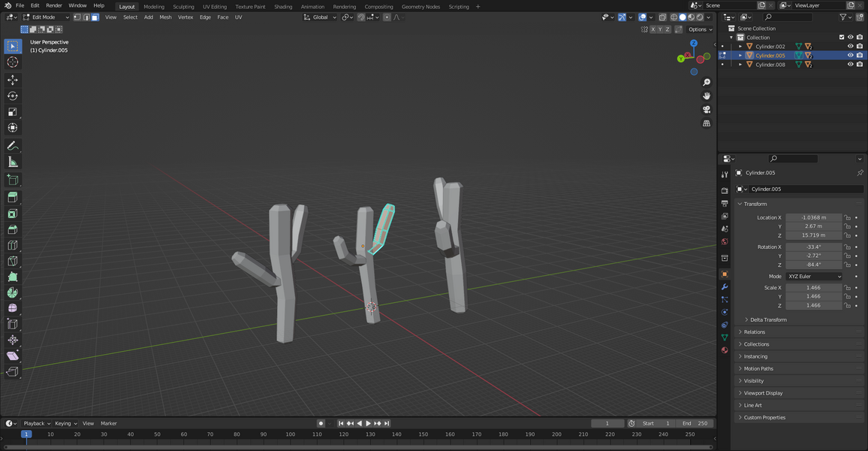Open the Render menu
This screenshot has width=868, height=451.
pos(54,5)
